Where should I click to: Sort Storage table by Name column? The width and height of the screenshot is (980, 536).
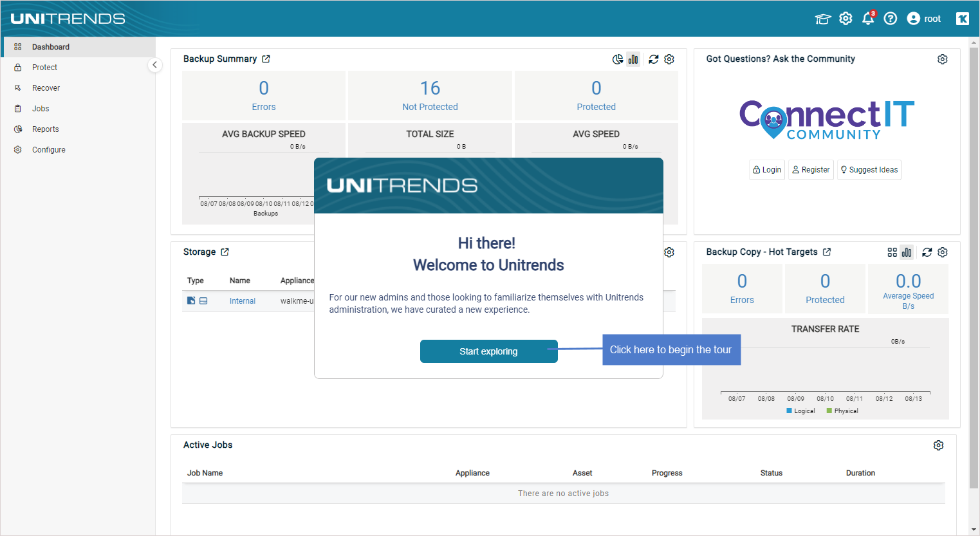[240, 281]
